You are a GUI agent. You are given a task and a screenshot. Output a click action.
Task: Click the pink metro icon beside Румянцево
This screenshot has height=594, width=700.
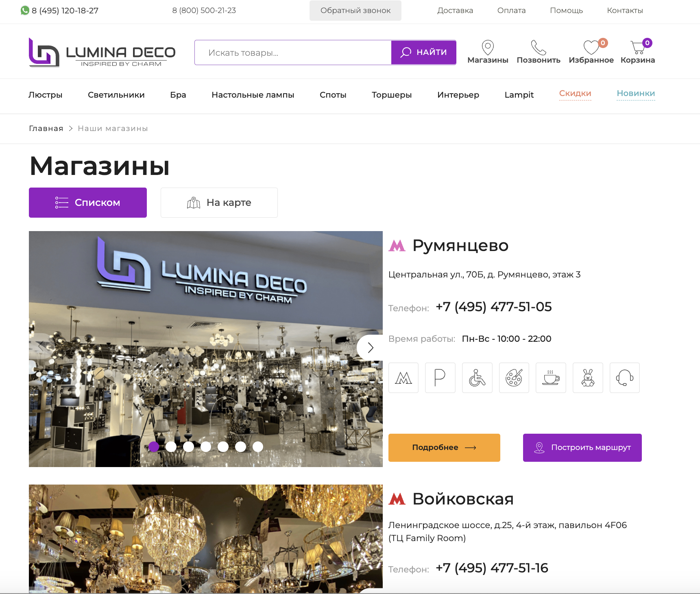point(397,246)
